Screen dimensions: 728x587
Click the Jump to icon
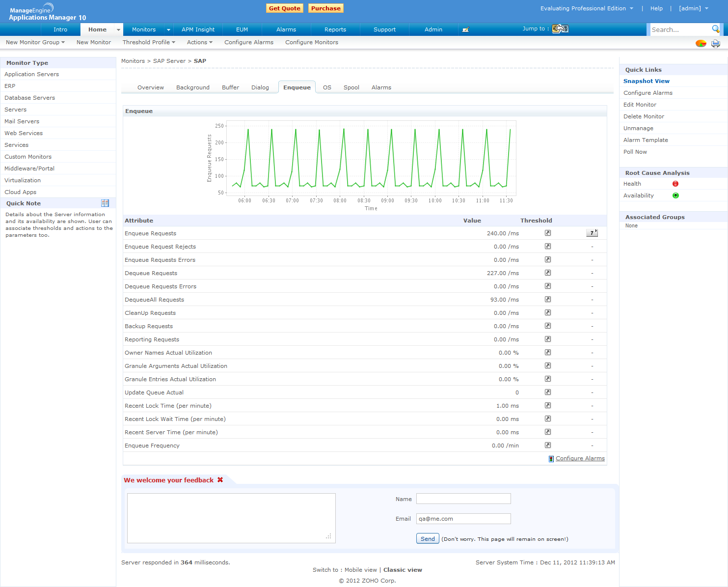click(560, 29)
